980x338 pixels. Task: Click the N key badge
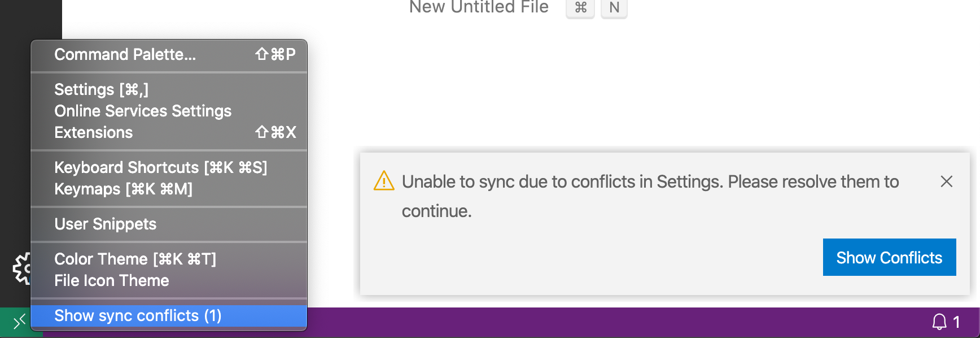(x=613, y=8)
